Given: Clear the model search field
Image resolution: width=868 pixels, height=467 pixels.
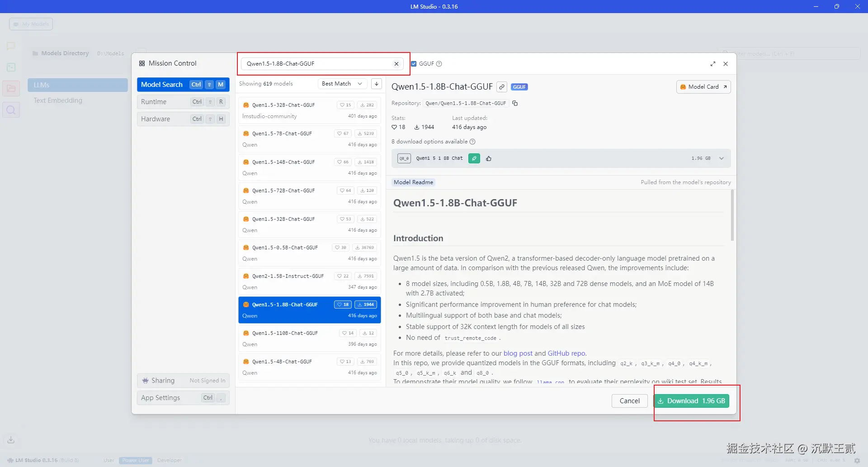Looking at the screenshot, I should coord(396,64).
